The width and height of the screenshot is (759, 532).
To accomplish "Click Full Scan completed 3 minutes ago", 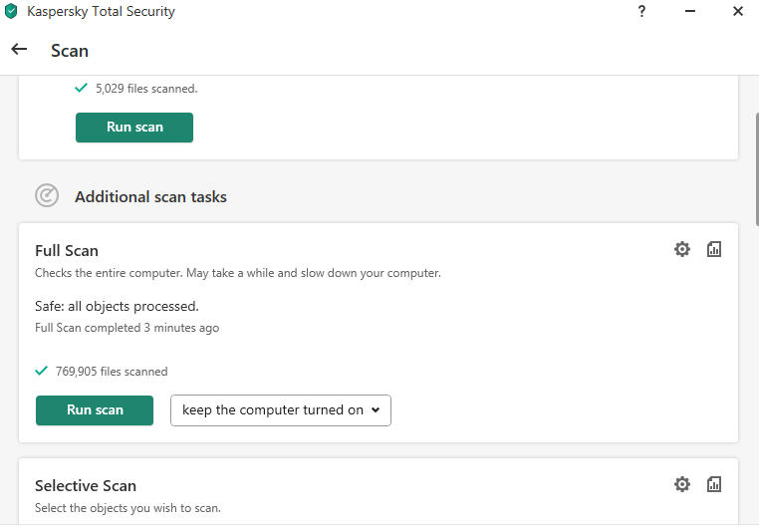I will (126, 328).
